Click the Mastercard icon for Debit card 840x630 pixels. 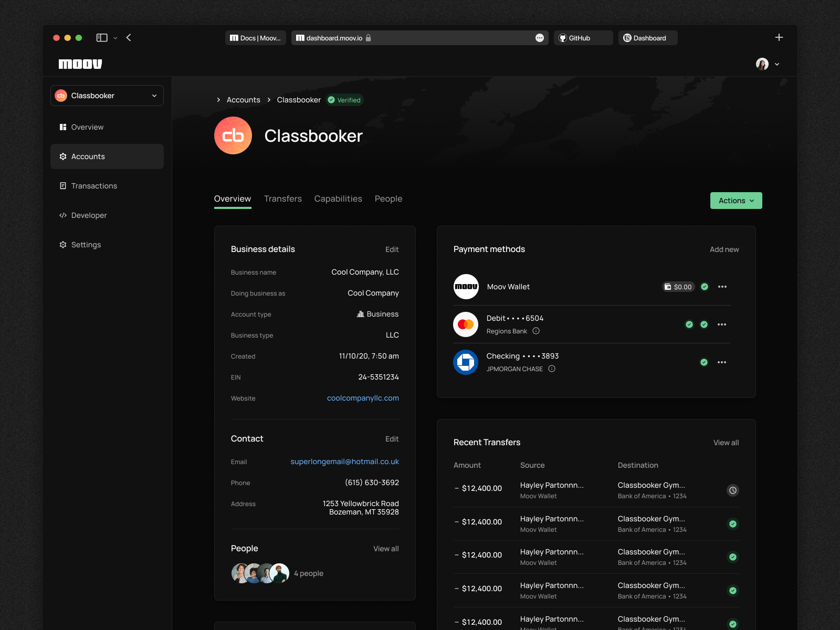tap(466, 324)
